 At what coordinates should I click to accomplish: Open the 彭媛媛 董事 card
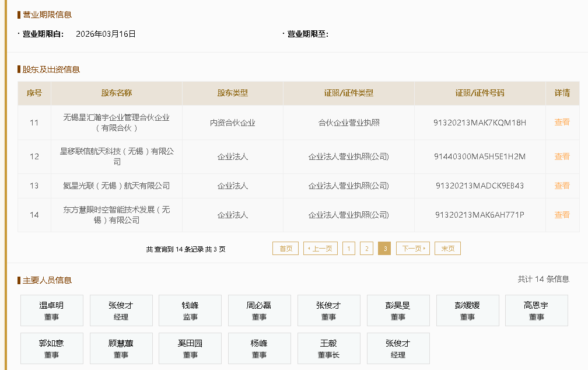[x=467, y=310]
